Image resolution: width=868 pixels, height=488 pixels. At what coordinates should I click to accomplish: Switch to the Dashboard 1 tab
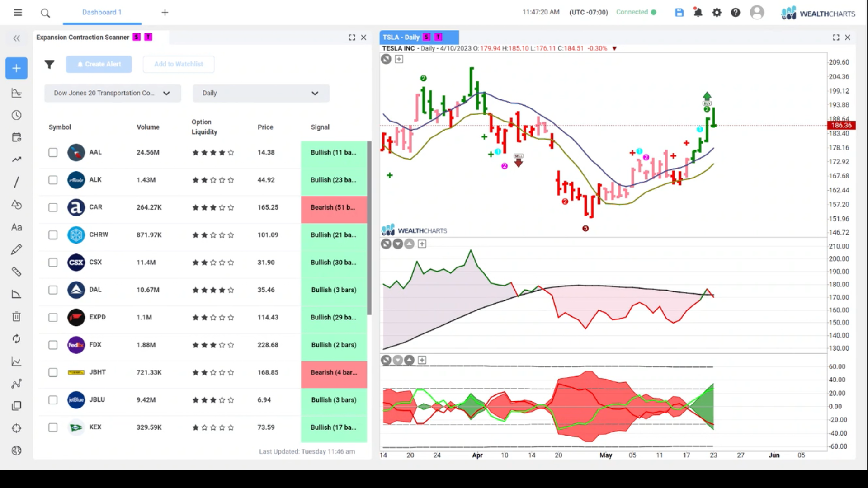tap(102, 12)
